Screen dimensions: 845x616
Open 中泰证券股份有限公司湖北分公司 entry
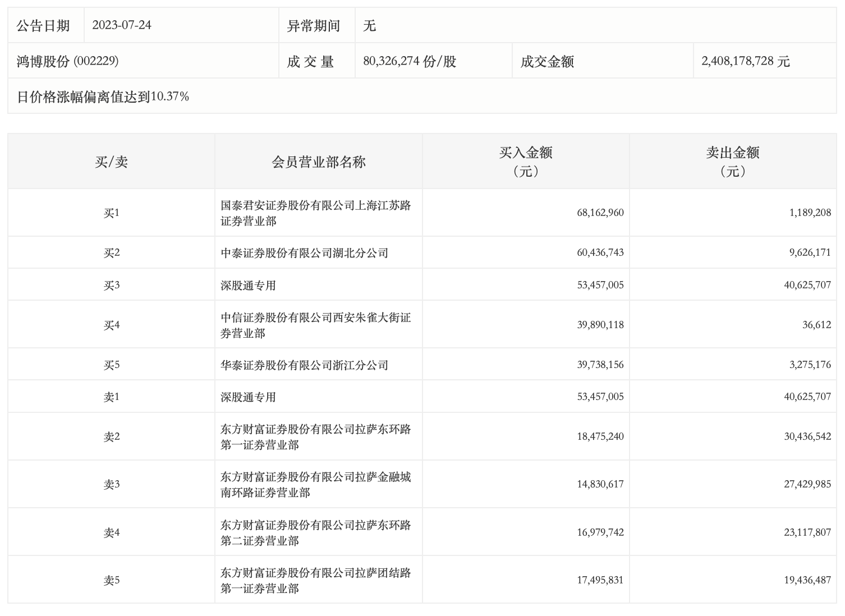pos(304,253)
